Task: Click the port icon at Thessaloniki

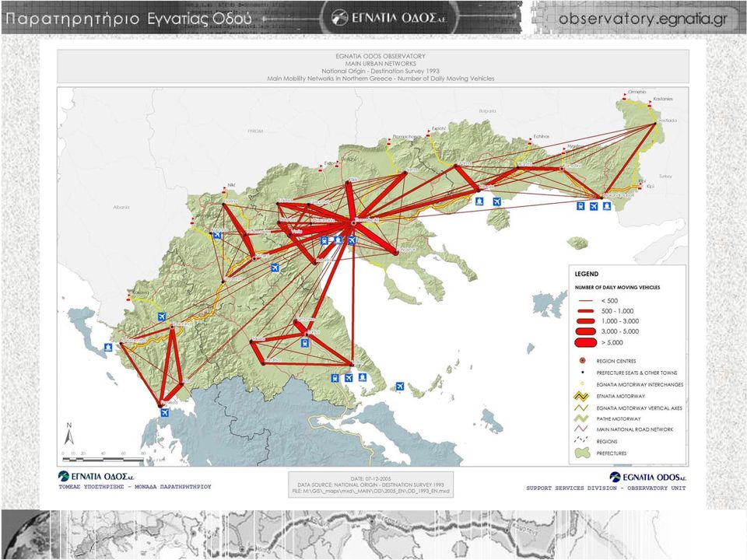Action: coord(338,240)
